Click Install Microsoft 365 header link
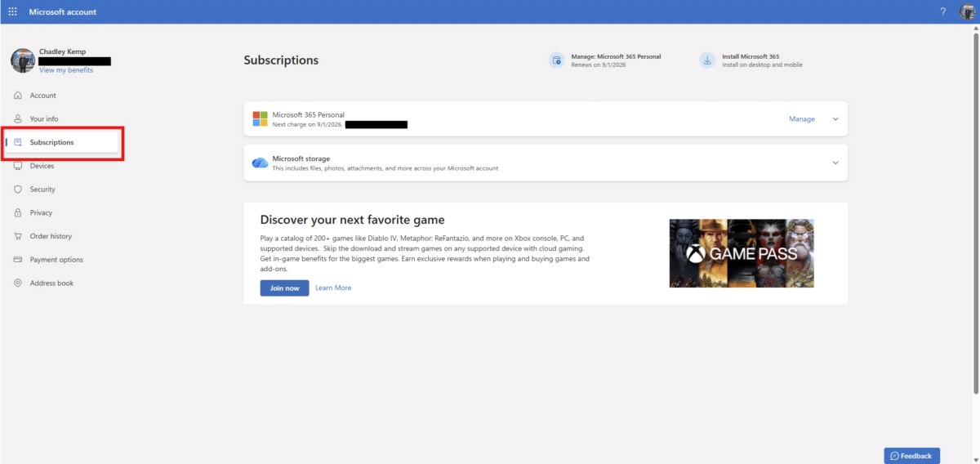Image resolution: width=980 pixels, height=464 pixels. pyautogui.click(x=751, y=56)
